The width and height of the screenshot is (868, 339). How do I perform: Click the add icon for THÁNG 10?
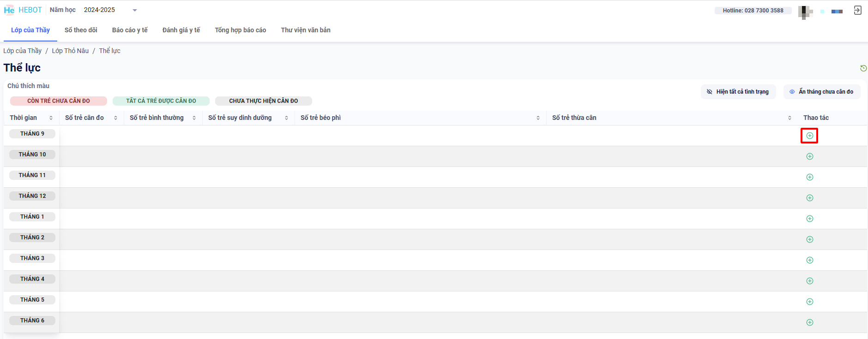[809, 156]
